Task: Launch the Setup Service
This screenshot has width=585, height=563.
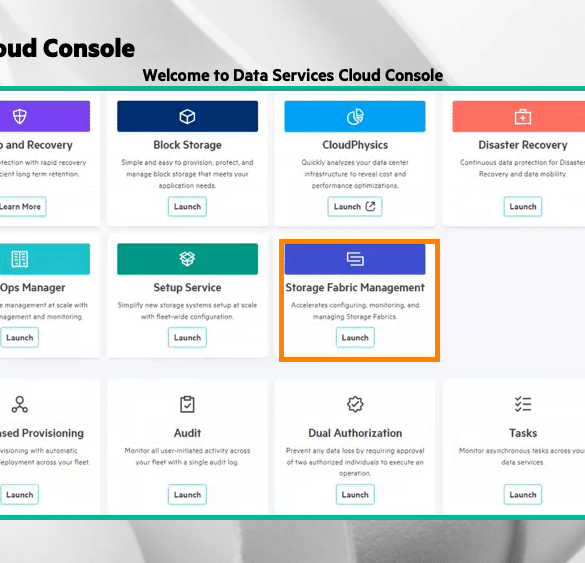Action: click(x=187, y=338)
